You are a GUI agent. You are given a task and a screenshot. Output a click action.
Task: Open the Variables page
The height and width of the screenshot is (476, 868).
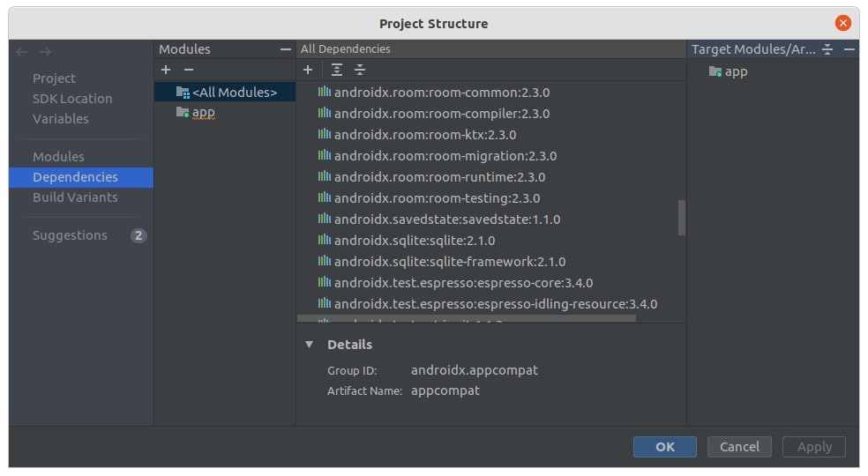point(61,119)
